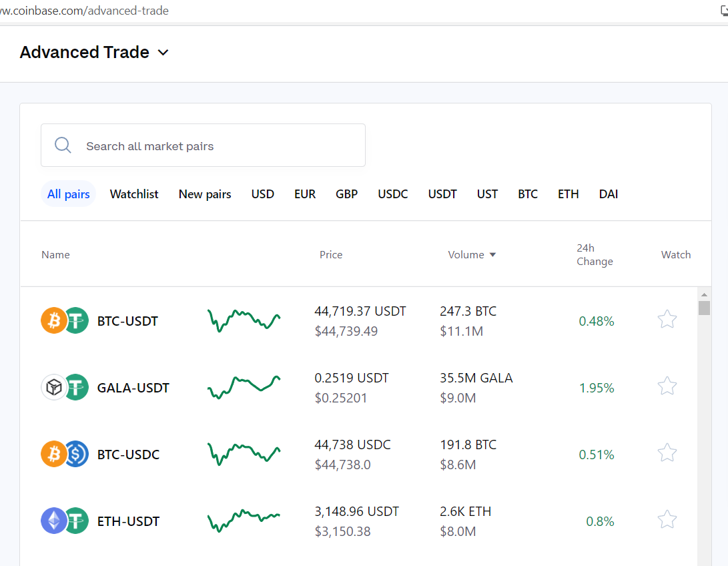728x566 pixels.
Task: Filter by DAI tab
Action: click(608, 194)
